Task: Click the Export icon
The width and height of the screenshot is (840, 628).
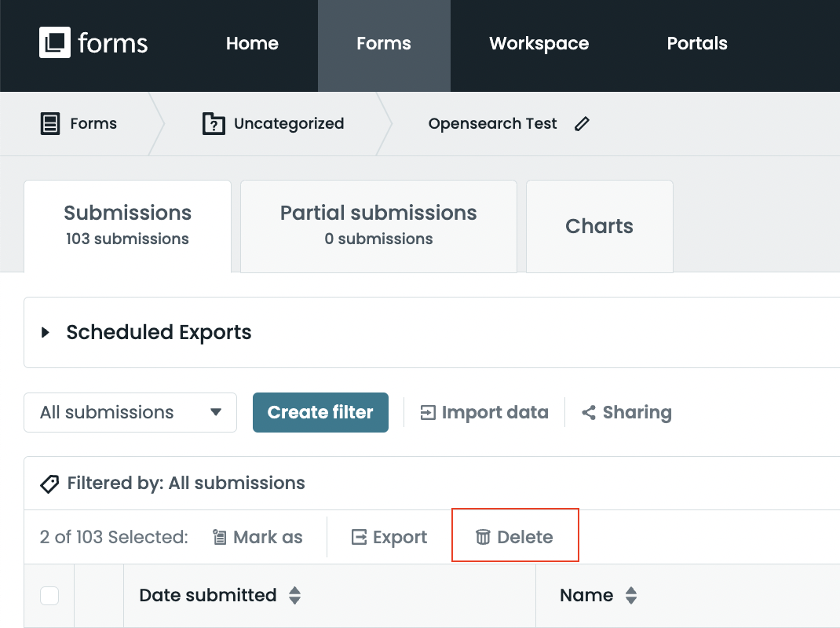Action: click(359, 537)
